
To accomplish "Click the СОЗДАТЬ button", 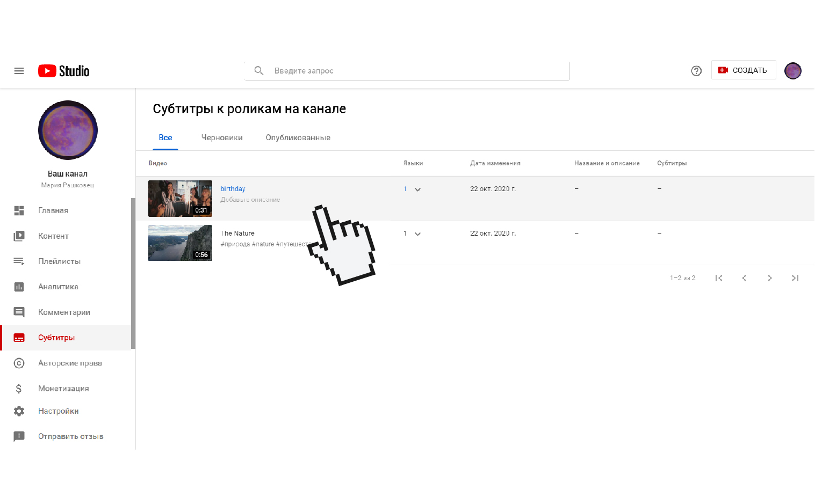I will (x=743, y=70).
